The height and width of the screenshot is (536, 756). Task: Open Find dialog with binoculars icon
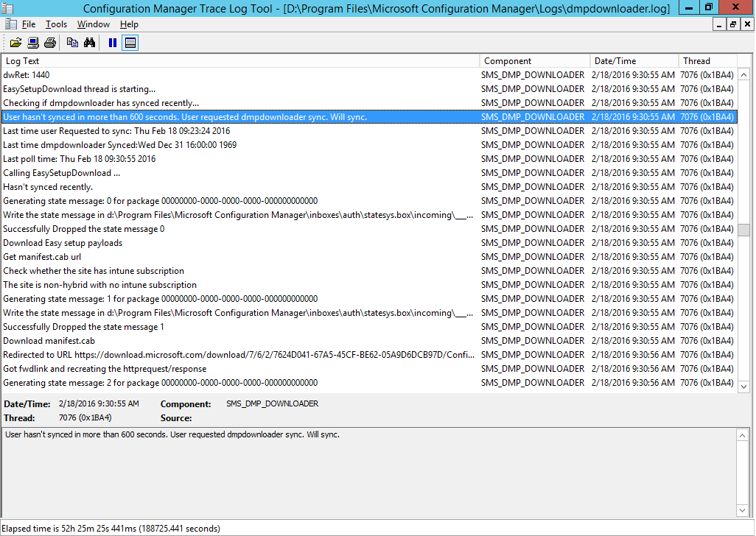tap(90, 43)
